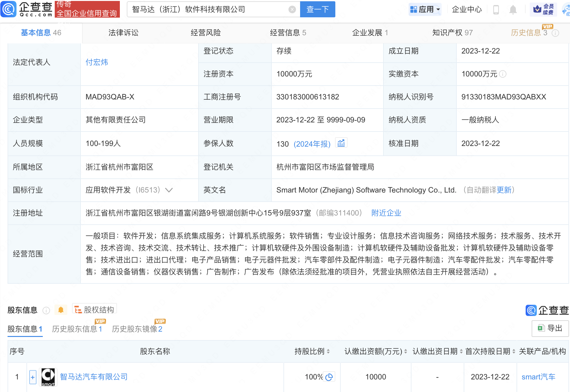Open legal representative 付宏炜 profile link
This screenshot has width=570, height=392.
[97, 62]
